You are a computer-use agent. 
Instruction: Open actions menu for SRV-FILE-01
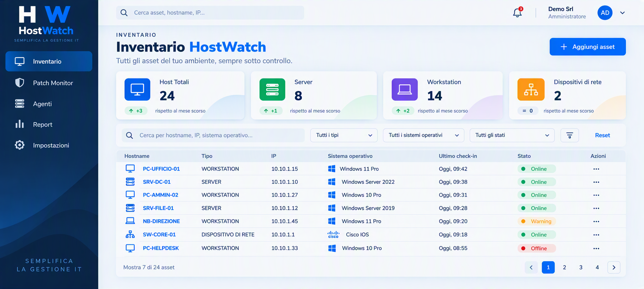596,208
